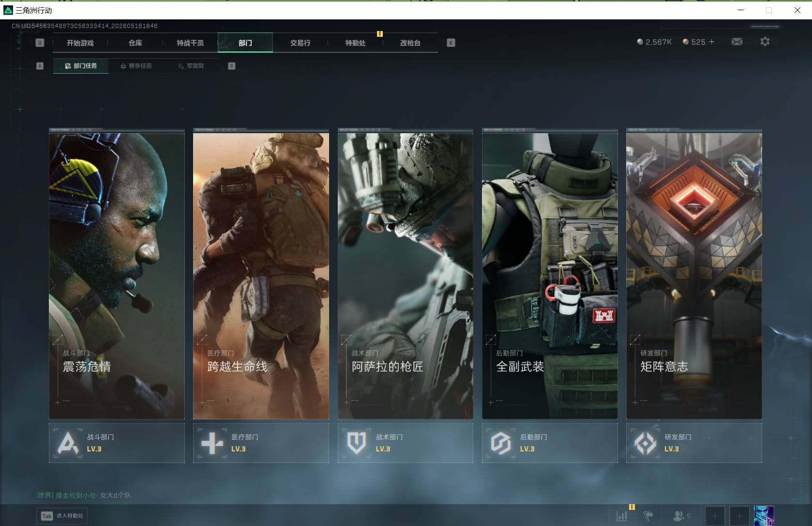Go to the 交易行 tab
Viewport: 812px width, 526px height.
(x=301, y=43)
